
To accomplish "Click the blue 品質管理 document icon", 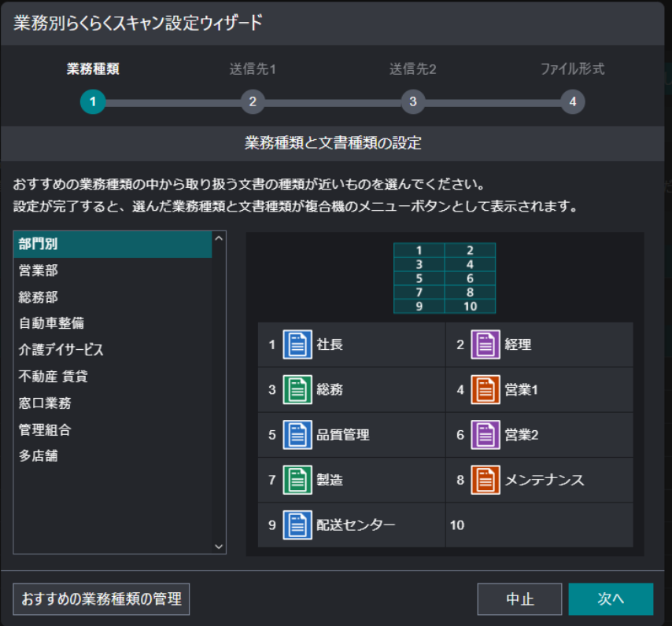I will click(x=297, y=434).
